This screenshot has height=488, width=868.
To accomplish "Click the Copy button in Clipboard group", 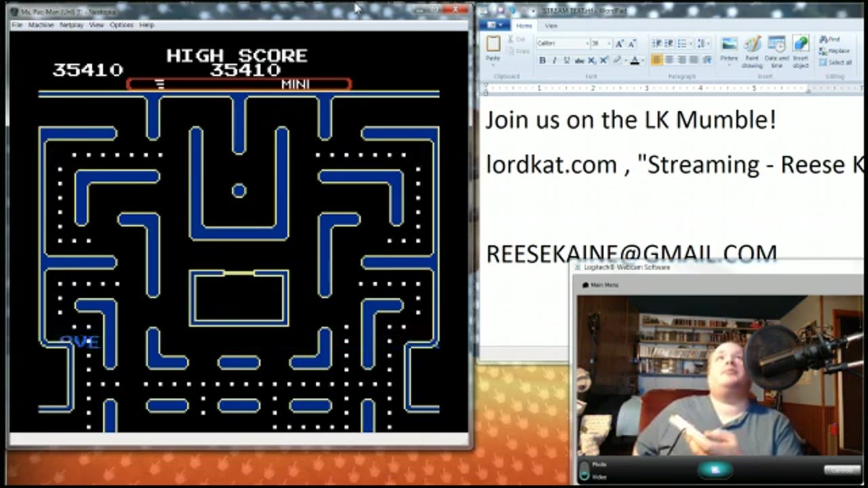I will click(520, 51).
